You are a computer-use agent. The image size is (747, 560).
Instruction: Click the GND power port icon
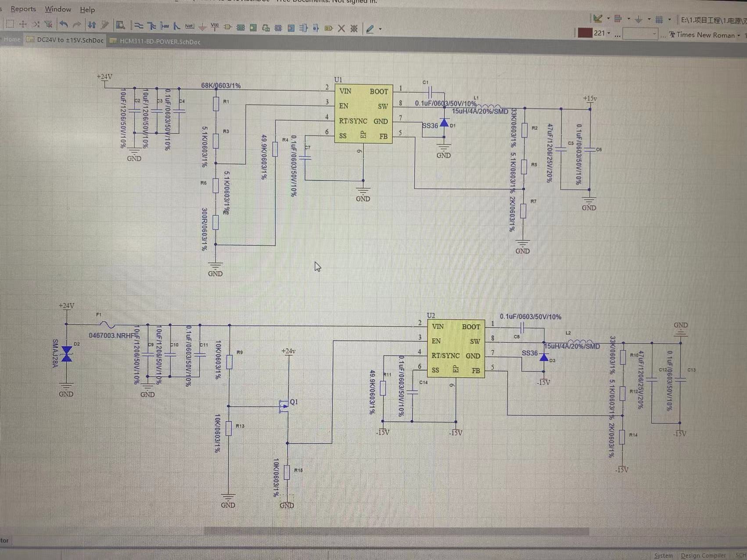pyautogui.click(x=202, y=27)
